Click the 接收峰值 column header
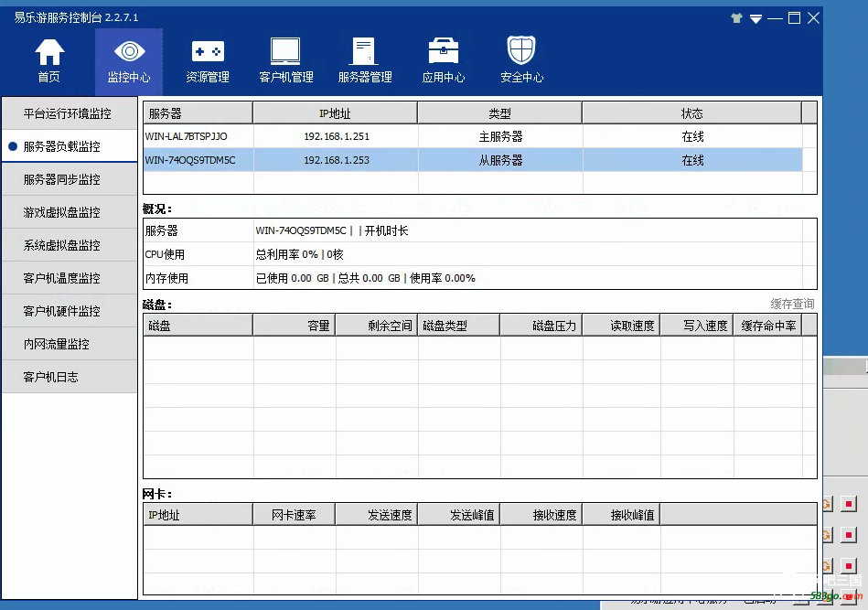This screenshot has height=610, width=868. point(621,515)
